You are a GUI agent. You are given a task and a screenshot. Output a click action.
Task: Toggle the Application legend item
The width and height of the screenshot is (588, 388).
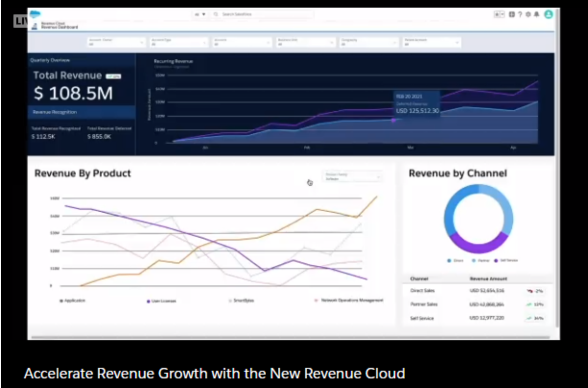72,300
